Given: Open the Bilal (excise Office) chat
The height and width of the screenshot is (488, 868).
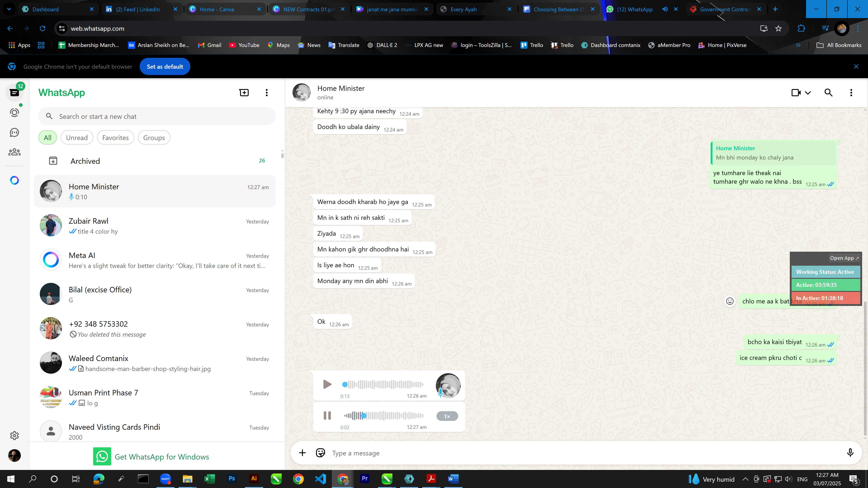Looking at the screenshot, I should pyautogui.click(x=155, y=294).
